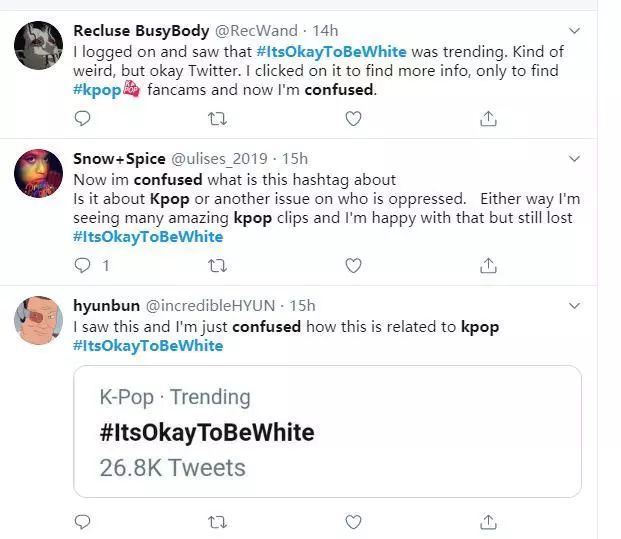Viewport: 621px width, 539px height.
Task: Like Recluse BusyBody's tweet
Action: (352, 119)
